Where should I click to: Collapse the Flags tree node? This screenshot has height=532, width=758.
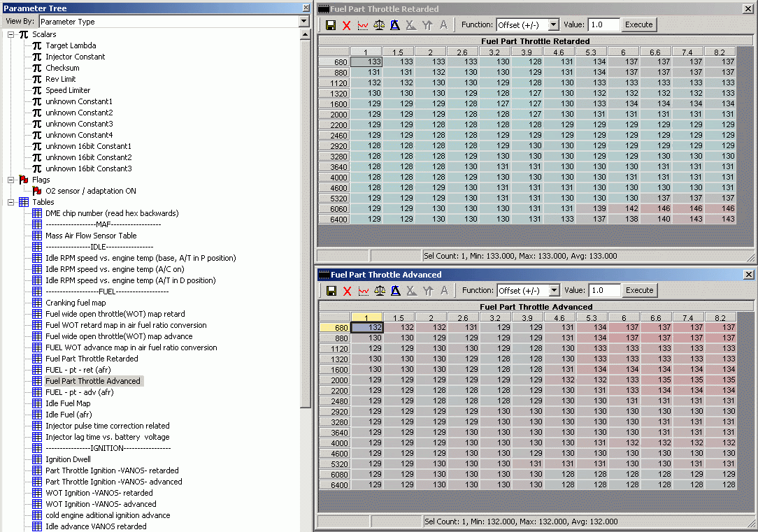10,180
